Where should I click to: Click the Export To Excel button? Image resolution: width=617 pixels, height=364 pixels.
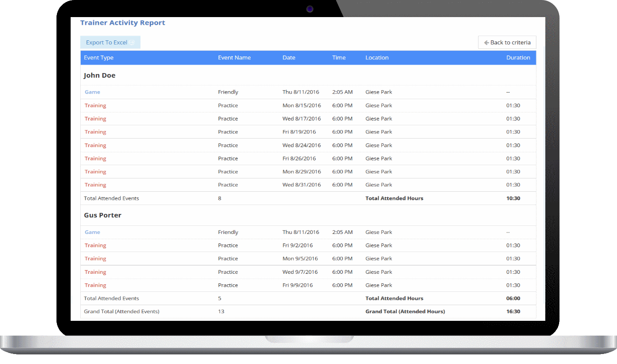[110, 42]
